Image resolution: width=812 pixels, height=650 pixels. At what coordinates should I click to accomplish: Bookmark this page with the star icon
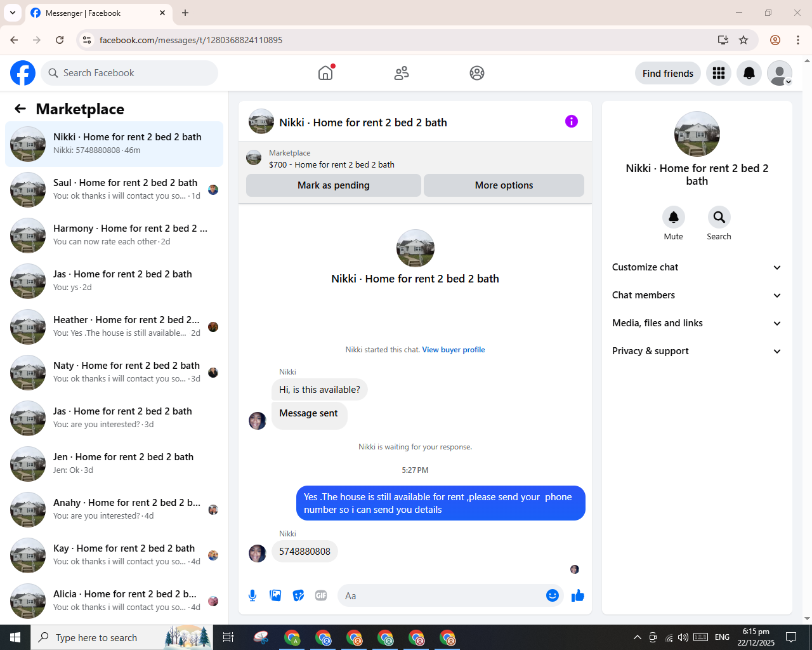coord(743,40)
